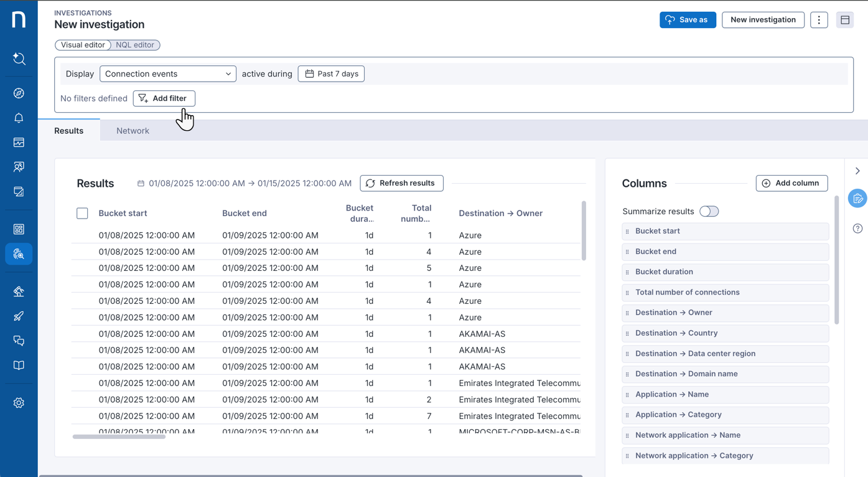Click the Refresh results button
This screenshot has height=477, width=868.
[x=401, y=183]
